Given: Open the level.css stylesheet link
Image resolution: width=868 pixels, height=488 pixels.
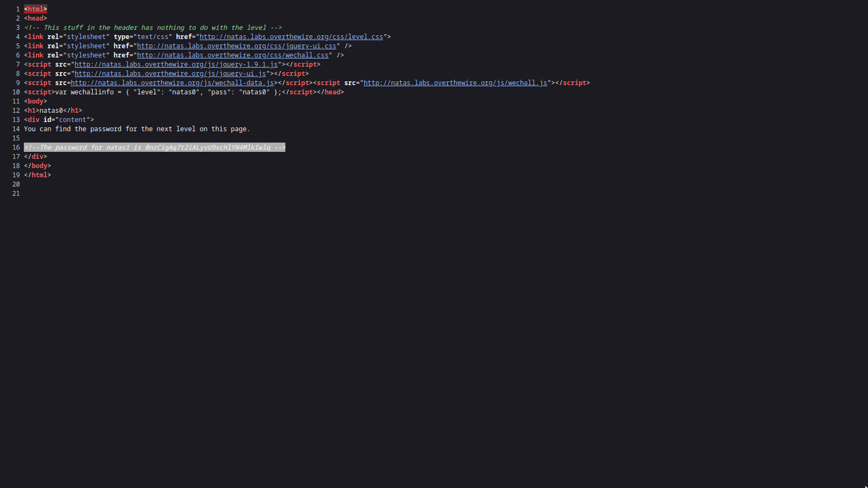Looking at the screenshot, I should click(x=291, y=37).
